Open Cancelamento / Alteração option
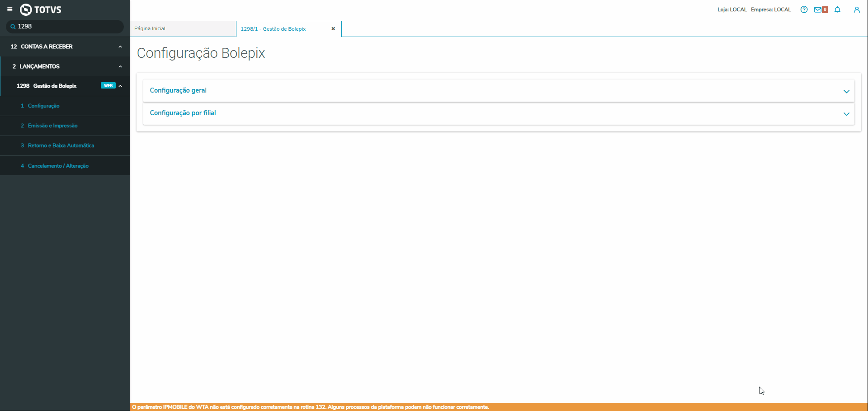This screenshot has height=411, width=868. [65, 166]
